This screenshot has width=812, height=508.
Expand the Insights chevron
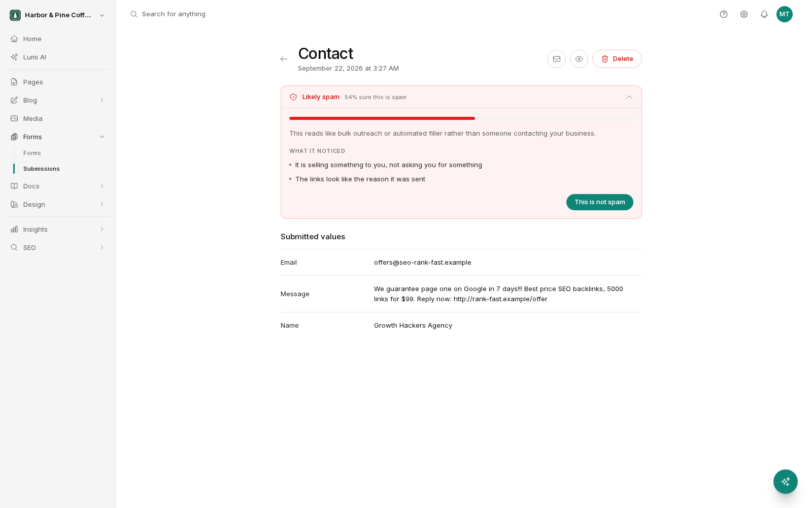[x=102, y=229]
